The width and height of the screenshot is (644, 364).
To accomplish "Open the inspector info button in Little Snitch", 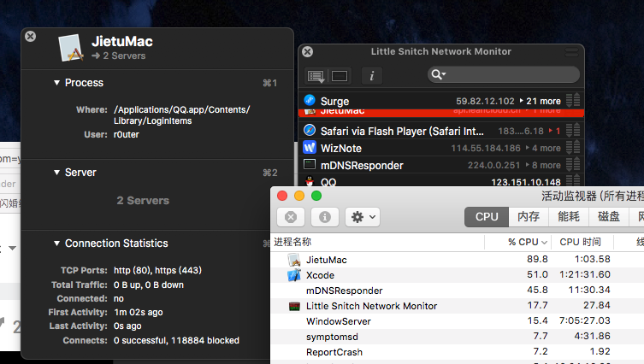I will click(371, 75).
